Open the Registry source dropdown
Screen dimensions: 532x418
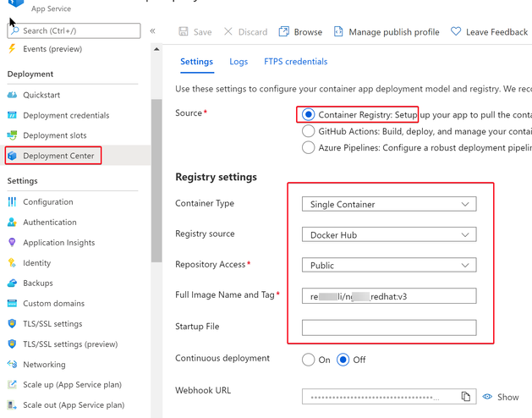[x=388, y=234]
